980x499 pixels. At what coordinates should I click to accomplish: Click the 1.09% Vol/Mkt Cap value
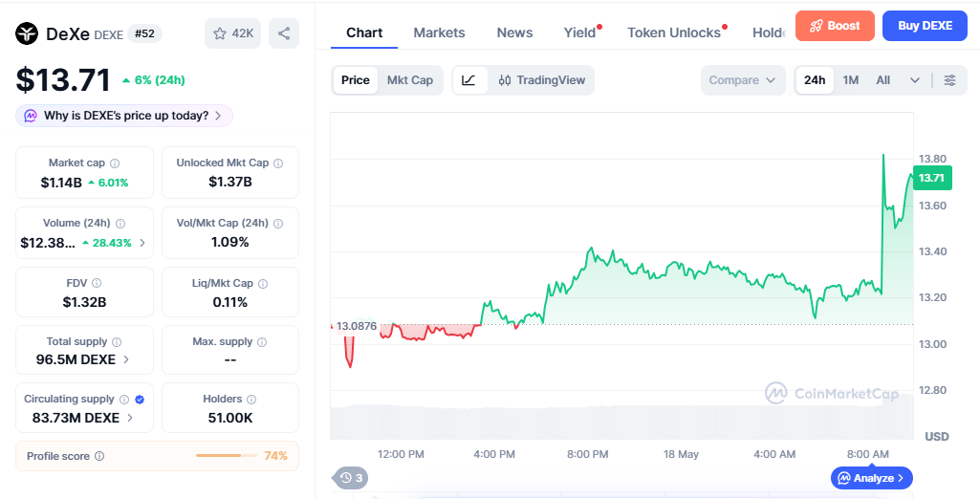click(x=230, y=242)
